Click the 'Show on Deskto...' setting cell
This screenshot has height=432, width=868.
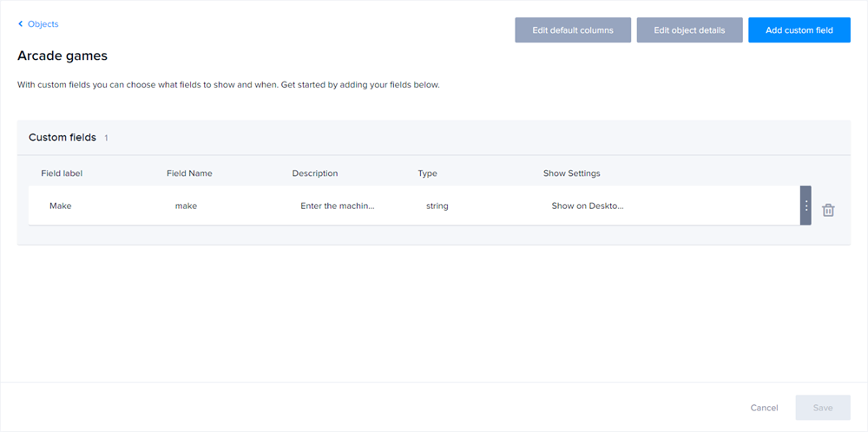(x=588, y=206)
